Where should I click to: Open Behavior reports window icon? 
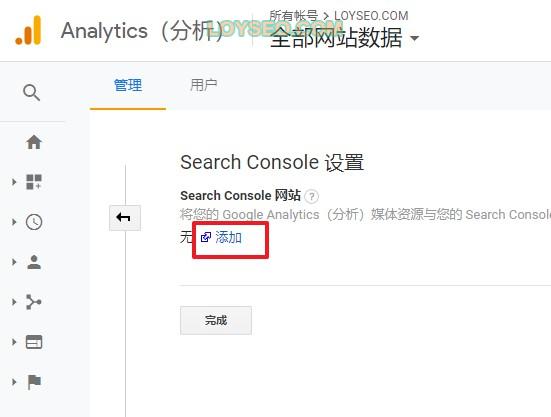click(x=34, y=342)
